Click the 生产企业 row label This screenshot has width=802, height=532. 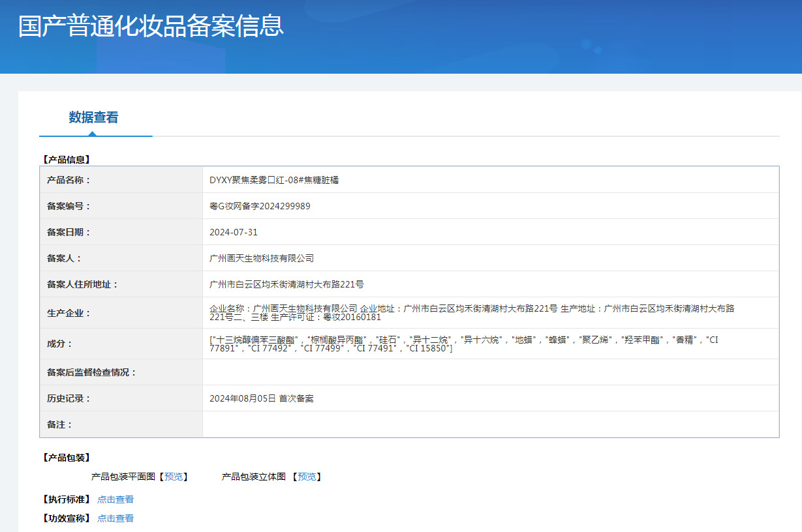tap(69, 313)
